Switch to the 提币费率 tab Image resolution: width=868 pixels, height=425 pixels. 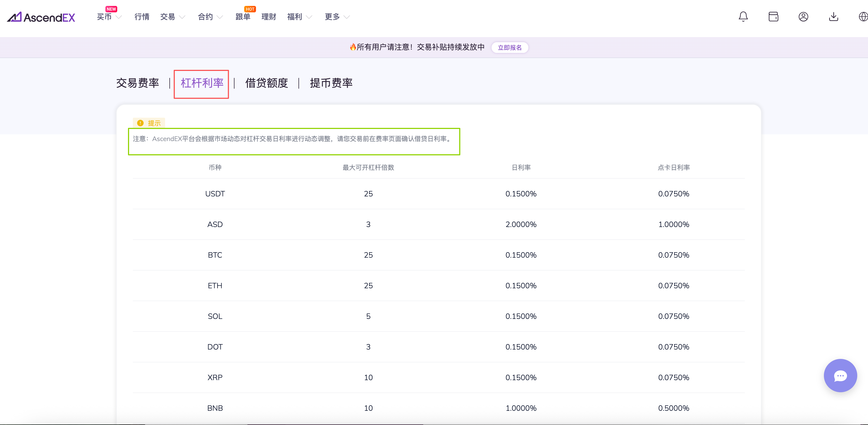pyautogui.click(x=331, y=83)
